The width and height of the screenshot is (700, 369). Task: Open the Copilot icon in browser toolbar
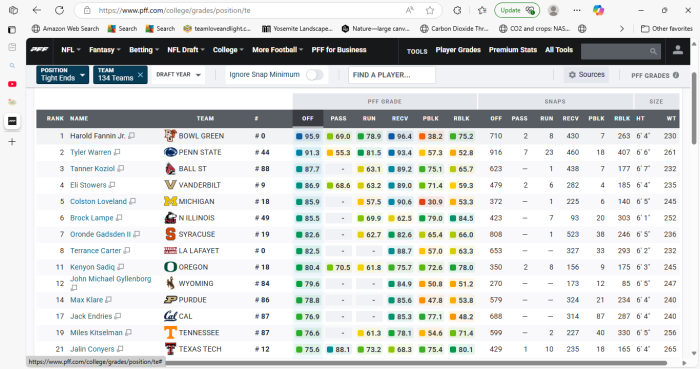(598, 10)
